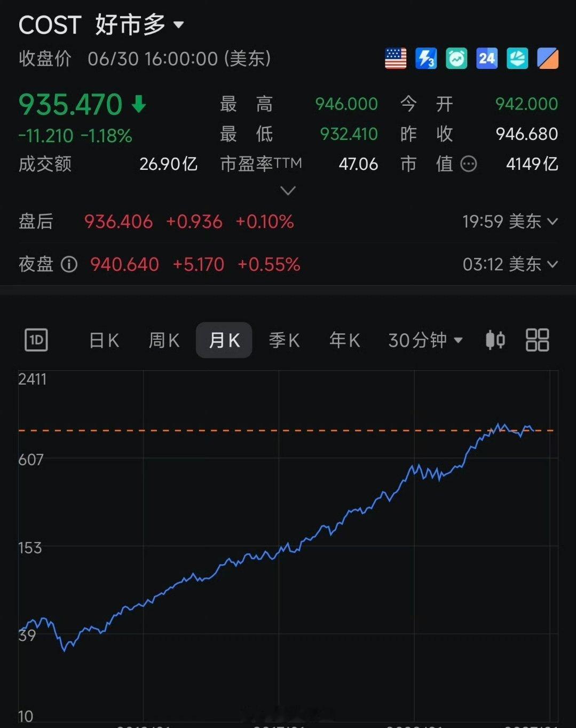This screenshot has width=576, height=728.
Task: Tap the 153 y-axis label
Action: [x=30, y=548]
